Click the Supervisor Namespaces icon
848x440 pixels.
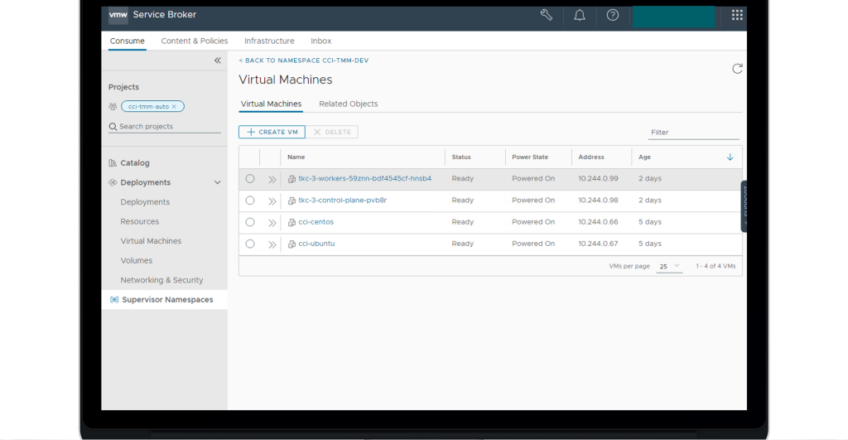coord(114,299)
